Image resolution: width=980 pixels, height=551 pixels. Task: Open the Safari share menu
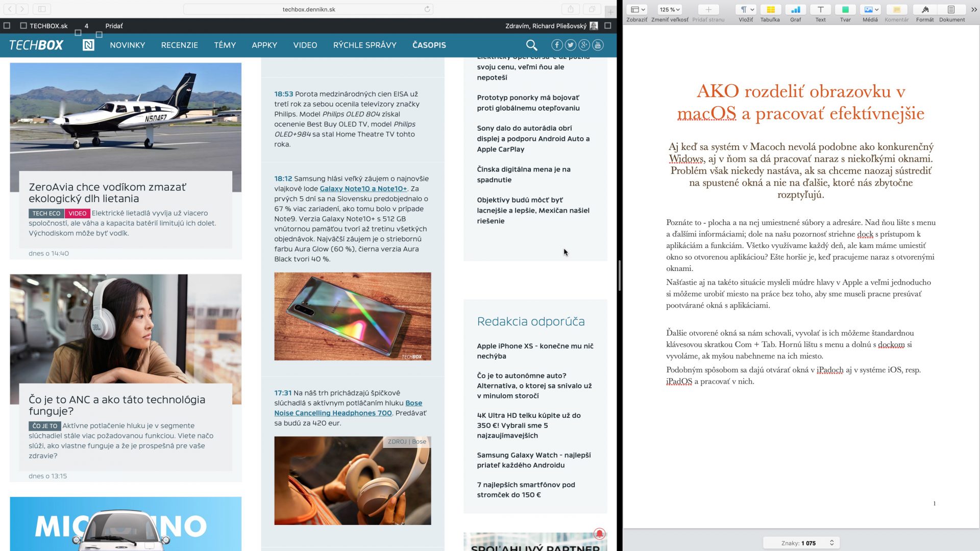pos(571,9)
